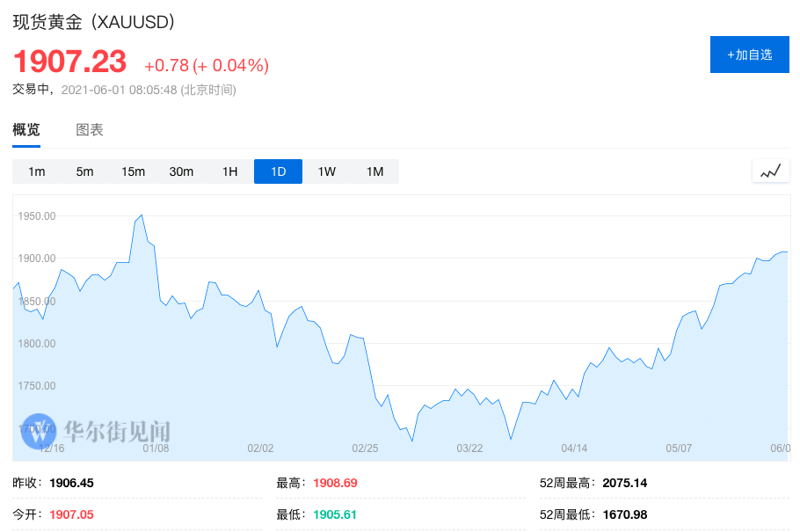Click the 52周最高 value 2075.14
This screenshot has width=800, height=532.
click(625, 483)
